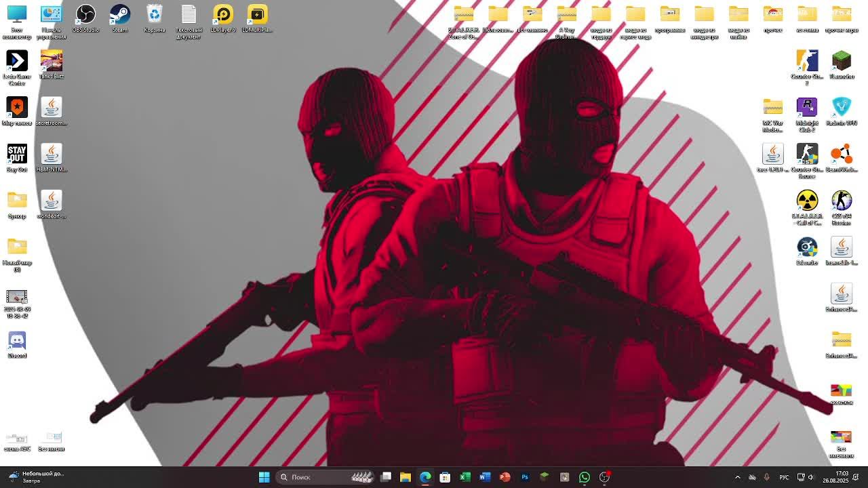Select the CSS v34 Russian shortcut

coord(842,208)
